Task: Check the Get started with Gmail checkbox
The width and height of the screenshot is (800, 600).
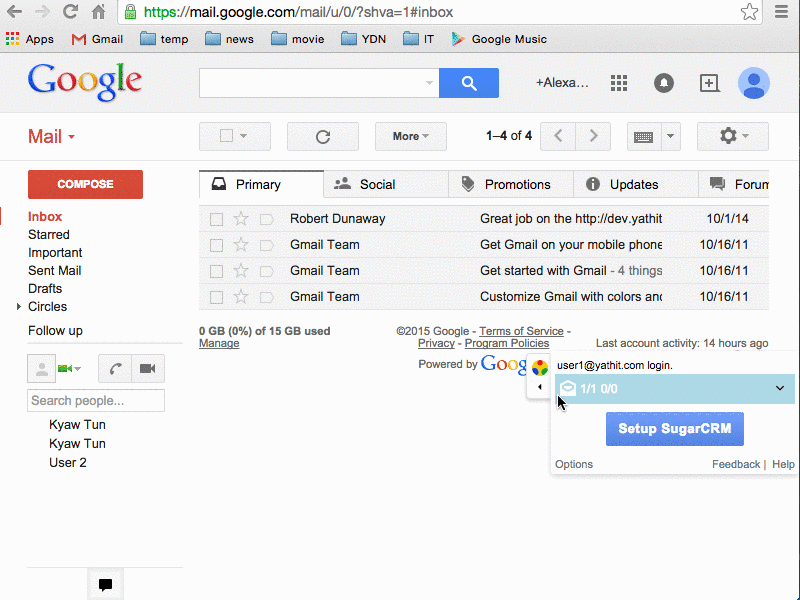Action: pos(216,271)
